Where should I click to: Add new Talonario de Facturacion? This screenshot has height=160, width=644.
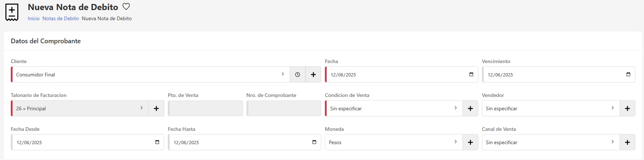pos(156,108)
